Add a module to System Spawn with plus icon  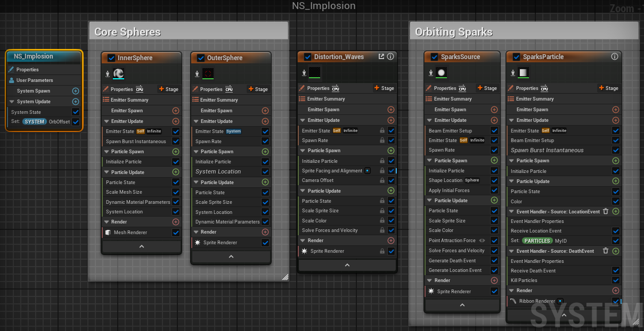click(x=76, y=91)
